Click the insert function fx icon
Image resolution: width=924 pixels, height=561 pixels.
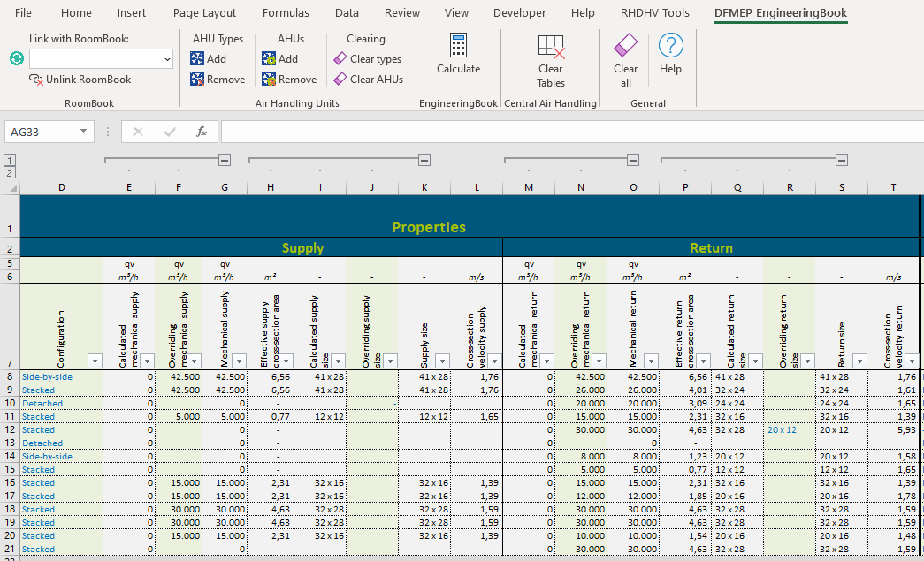(202, 132)
